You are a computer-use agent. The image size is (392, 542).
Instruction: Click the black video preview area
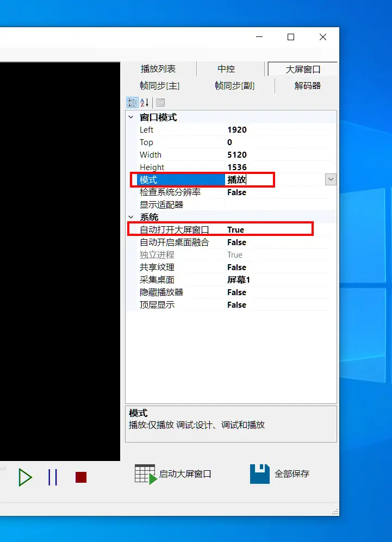coord(60,261)
